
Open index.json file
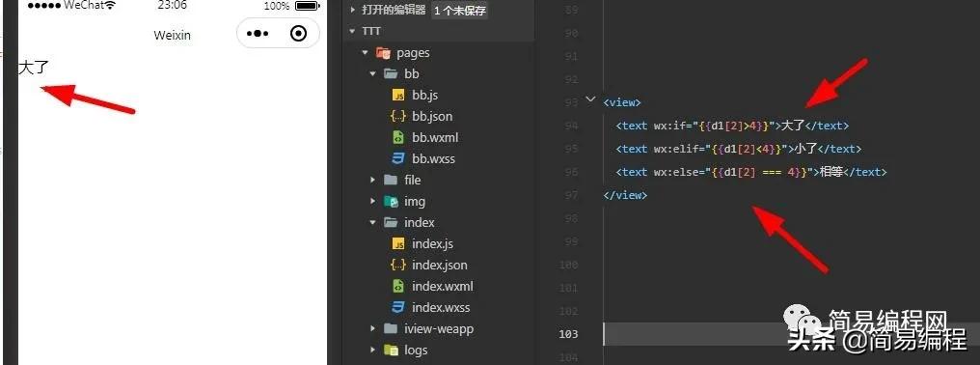point(440,266)
